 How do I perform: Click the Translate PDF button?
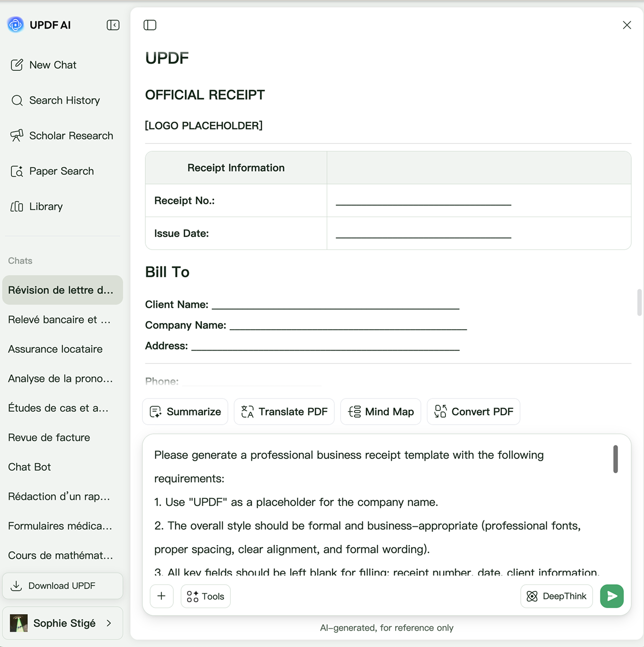click(x=284, y=411)
